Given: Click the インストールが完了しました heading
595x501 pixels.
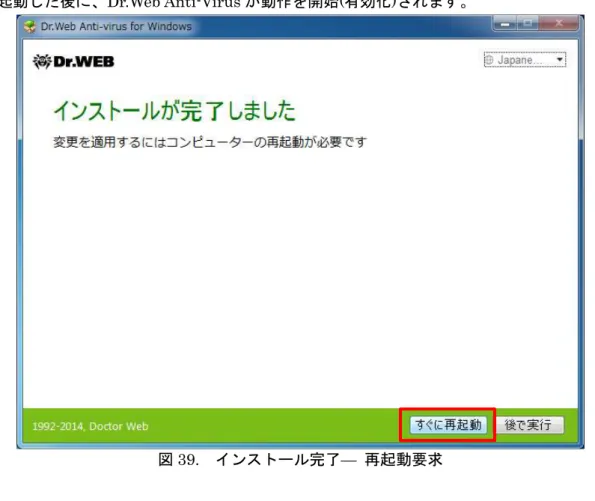Looking at the screenshot, I should click(175, 111).
